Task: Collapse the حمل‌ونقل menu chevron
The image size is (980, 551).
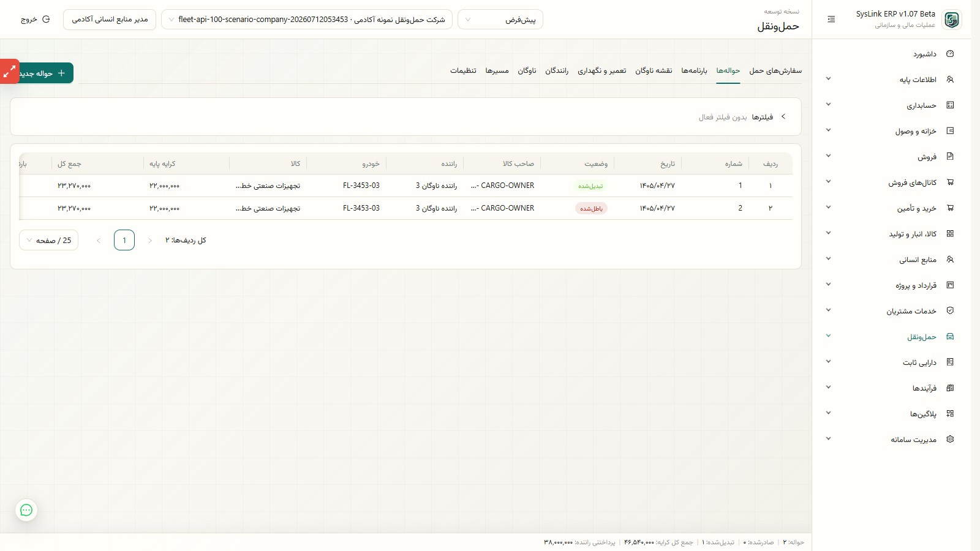Action: coord(828,336)
